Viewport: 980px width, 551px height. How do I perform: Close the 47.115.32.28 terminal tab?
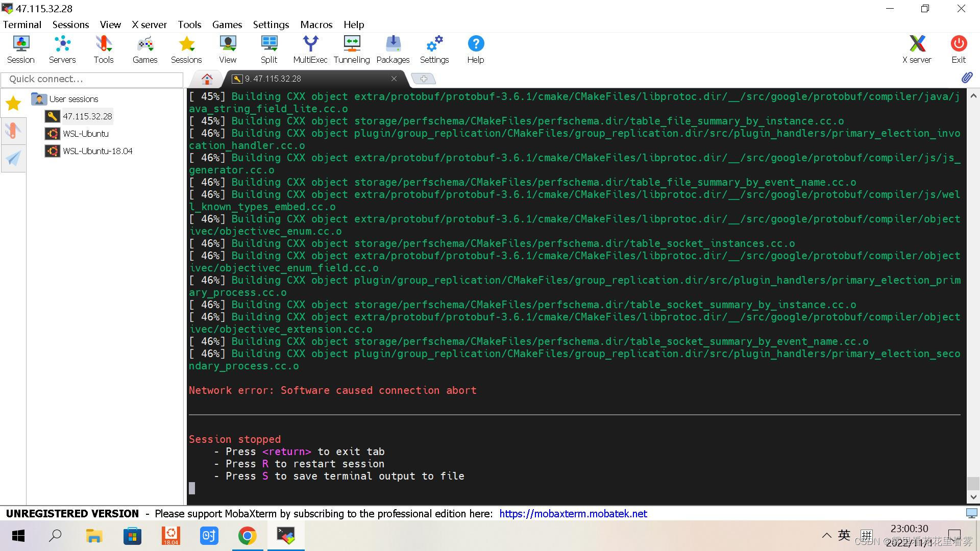click(x=394, y=79)
